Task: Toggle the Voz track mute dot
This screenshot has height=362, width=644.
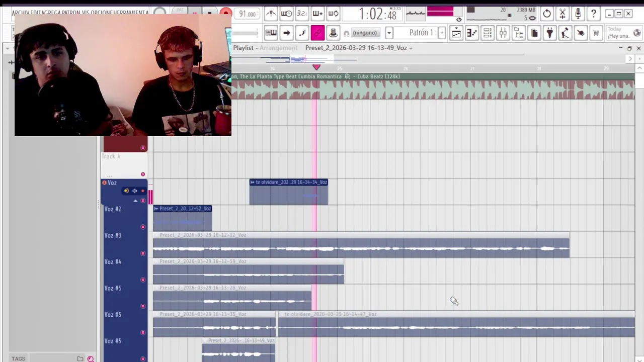Action: 143,201
